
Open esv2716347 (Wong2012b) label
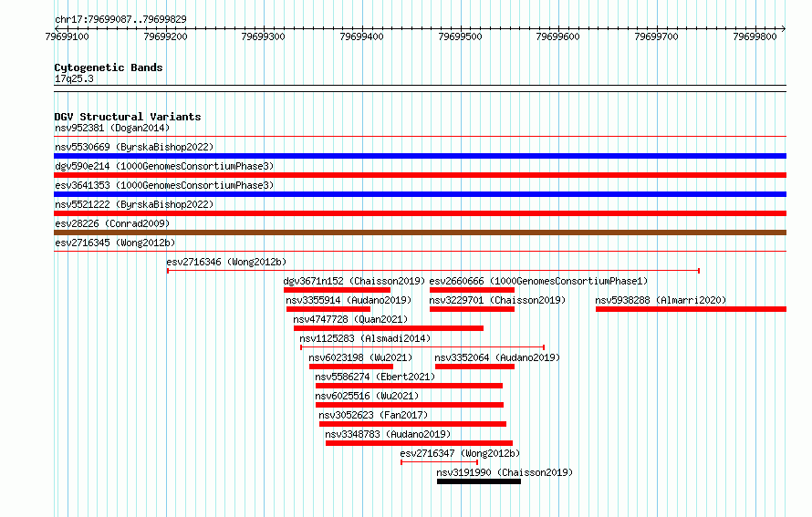(x=461, y=453)
